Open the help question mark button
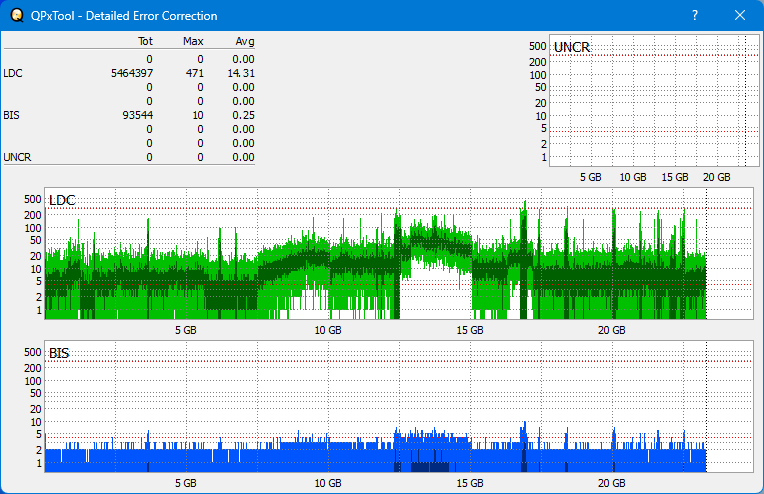The height and width of the screenshot is (494, 764). pos(695,15)
